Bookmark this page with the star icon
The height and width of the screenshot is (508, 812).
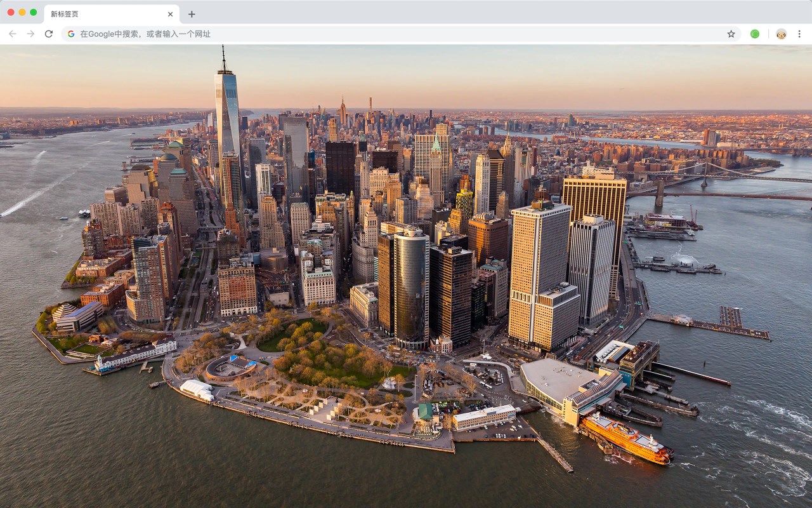click(x=731, y=34)
